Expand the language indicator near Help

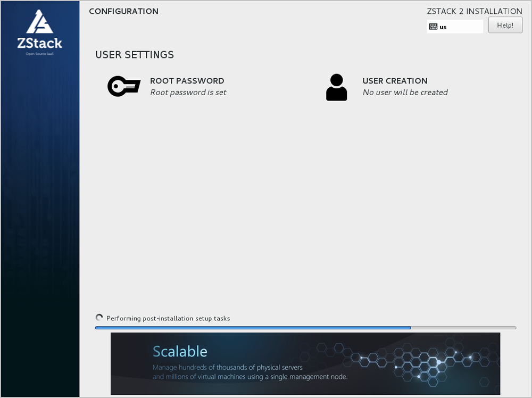(455, 26)
